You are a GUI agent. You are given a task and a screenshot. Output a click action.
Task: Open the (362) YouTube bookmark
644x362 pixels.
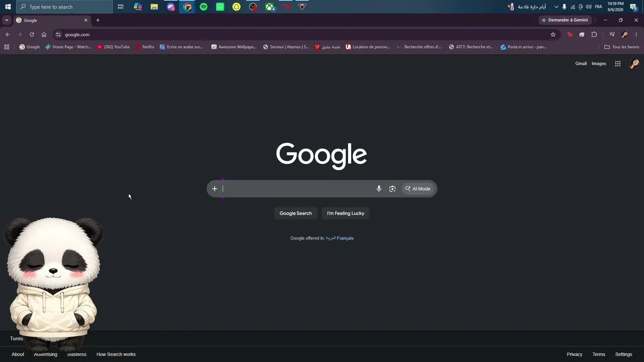[114, 47]
